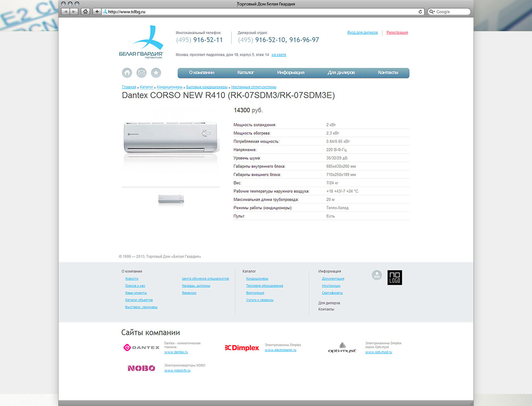Screen dimensions: 532x406
Task: Click the round envelope mail icon
Action: pyautogui.click(x=141, y=73)
